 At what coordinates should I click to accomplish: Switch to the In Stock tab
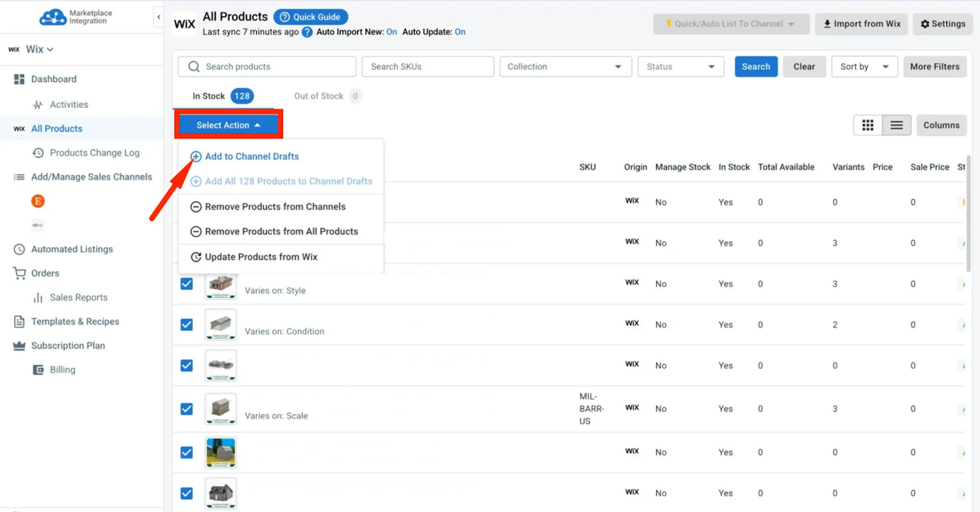click(222, 96)
